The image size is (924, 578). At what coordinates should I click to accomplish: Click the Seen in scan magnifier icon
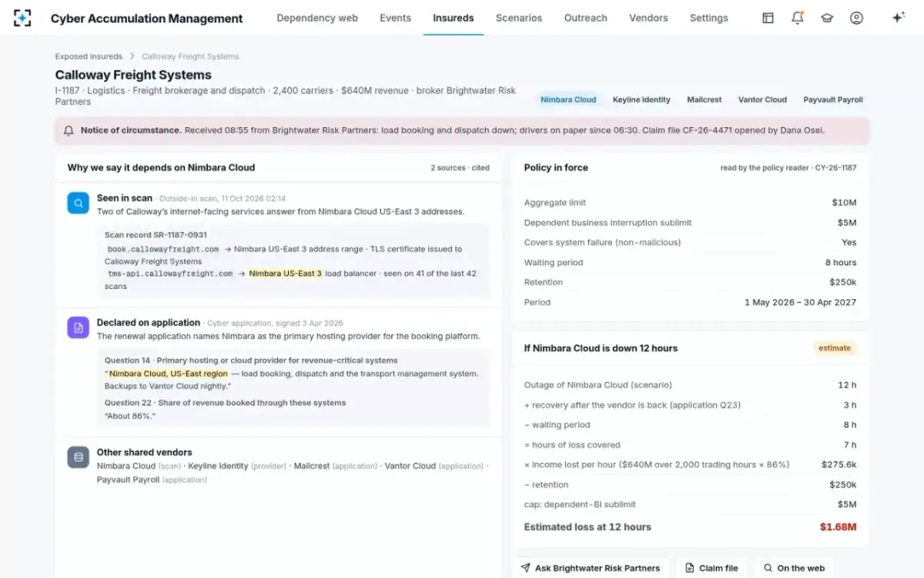coord(78,203)
